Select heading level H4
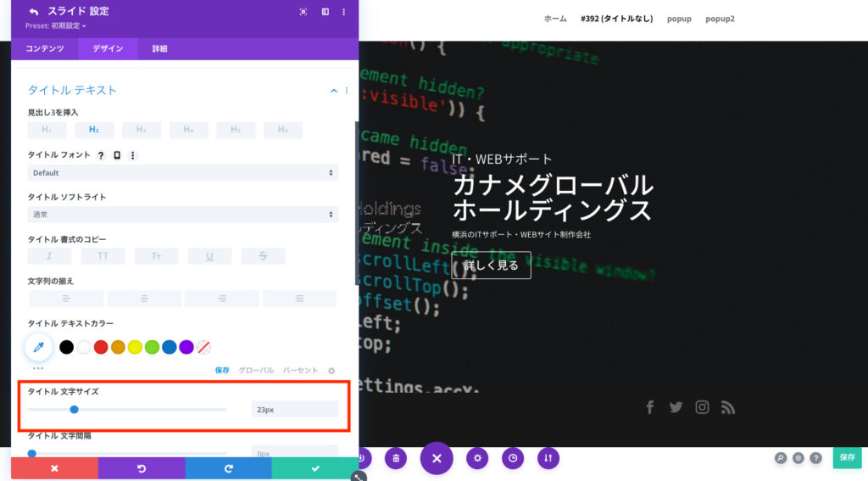 (x=189, y=130)
